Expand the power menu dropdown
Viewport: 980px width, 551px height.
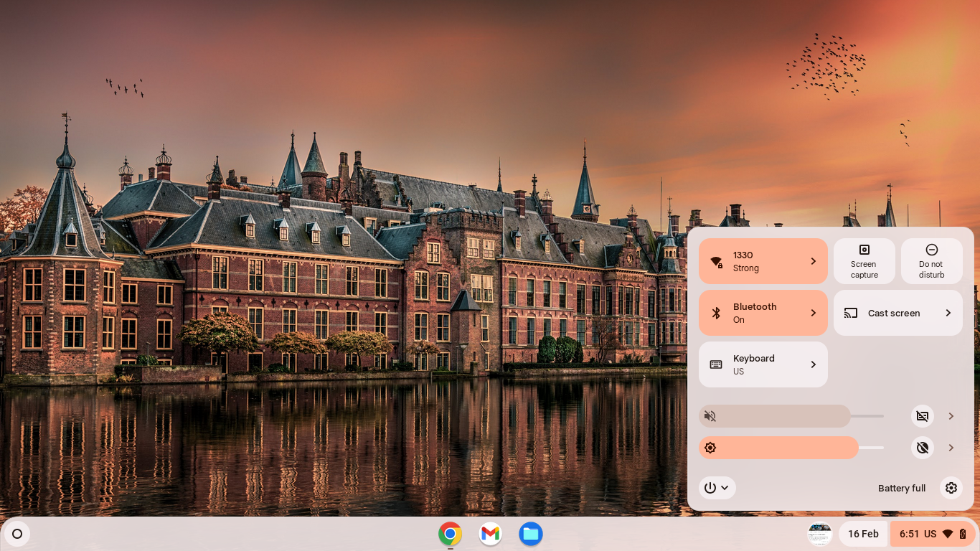click(717, 488)
